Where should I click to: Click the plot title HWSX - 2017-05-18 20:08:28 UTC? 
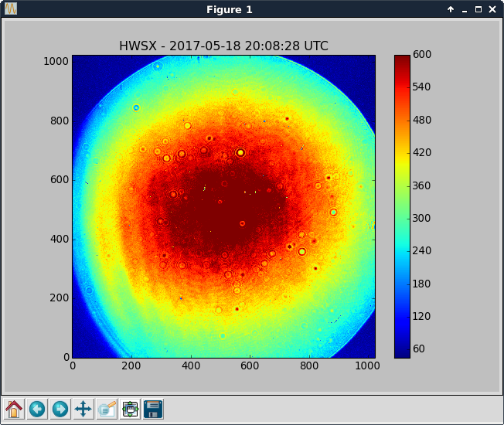[x=223, y=46]
